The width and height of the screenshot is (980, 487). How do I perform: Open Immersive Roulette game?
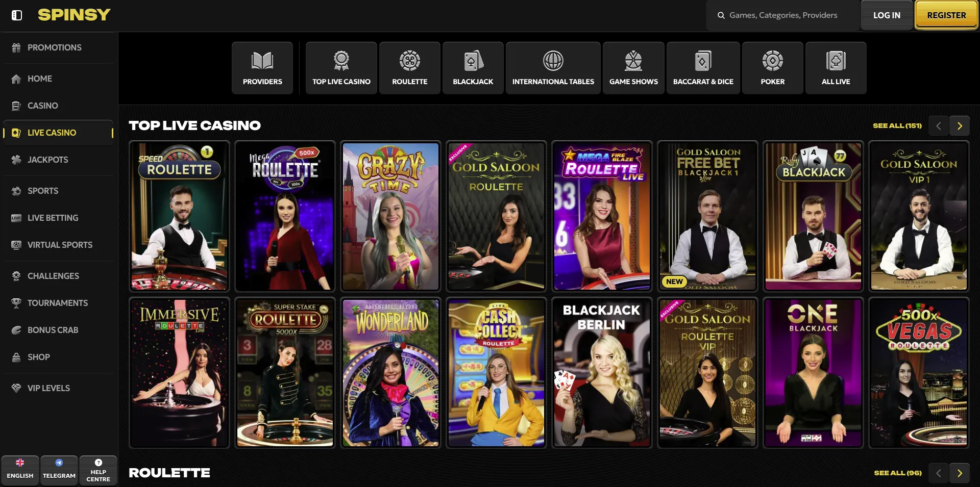point(179,373)
